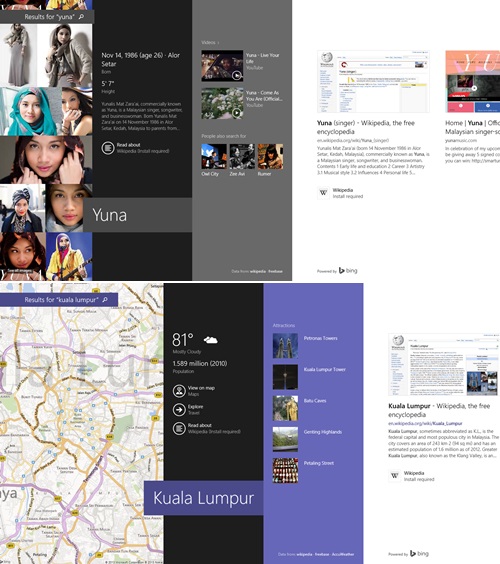This screenshot has width=500, height=564.
Task: Open the Petronas Towers attraction thumbnail
Action: coord(285,346)
